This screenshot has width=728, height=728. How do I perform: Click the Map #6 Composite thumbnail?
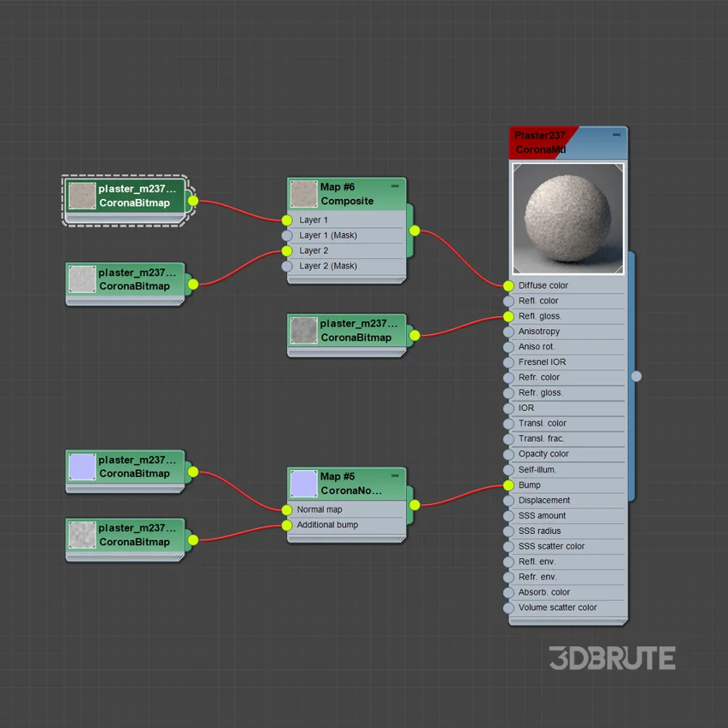tap(303, 193)
